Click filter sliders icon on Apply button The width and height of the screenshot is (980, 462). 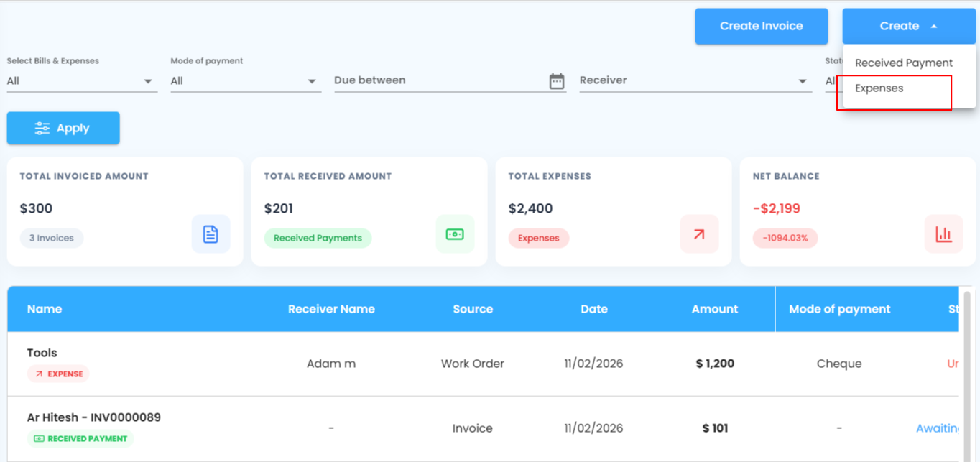click(42, 129)
